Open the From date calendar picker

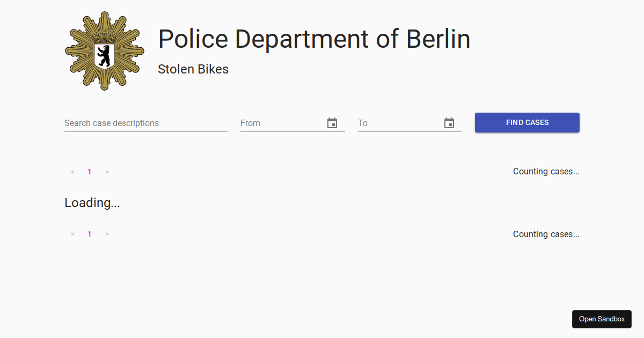[332, 123]
